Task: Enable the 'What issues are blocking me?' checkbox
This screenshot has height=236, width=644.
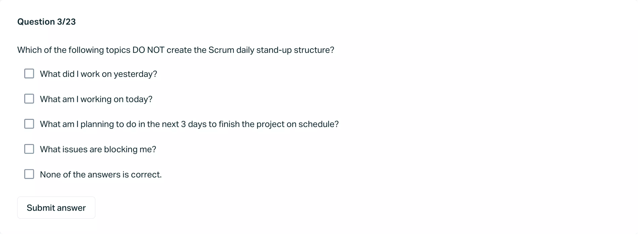Action: pos(29,149)
